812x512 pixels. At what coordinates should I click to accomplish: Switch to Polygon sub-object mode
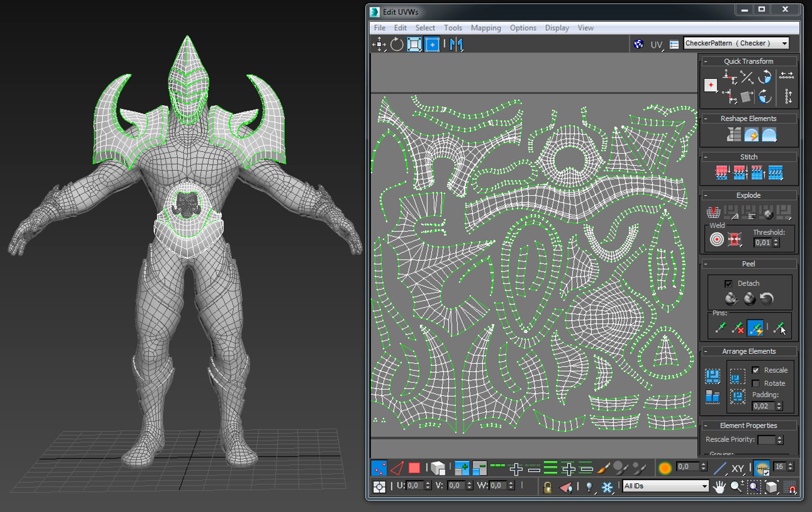[x=414, y=468]
